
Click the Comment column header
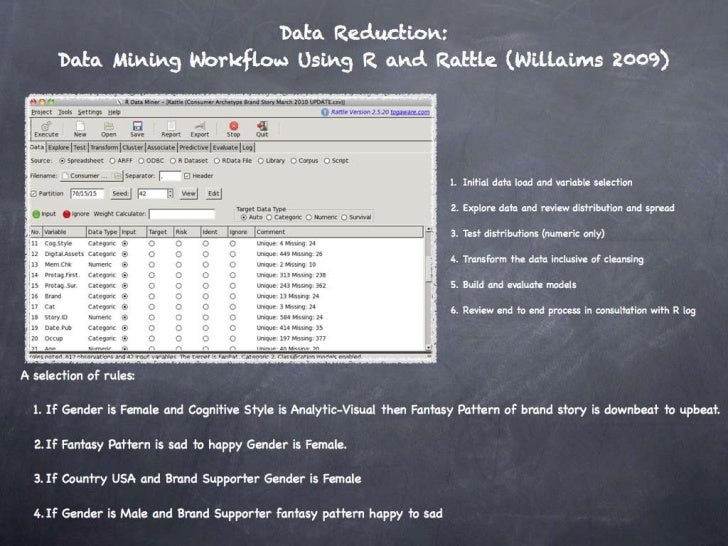coord(339,232)
